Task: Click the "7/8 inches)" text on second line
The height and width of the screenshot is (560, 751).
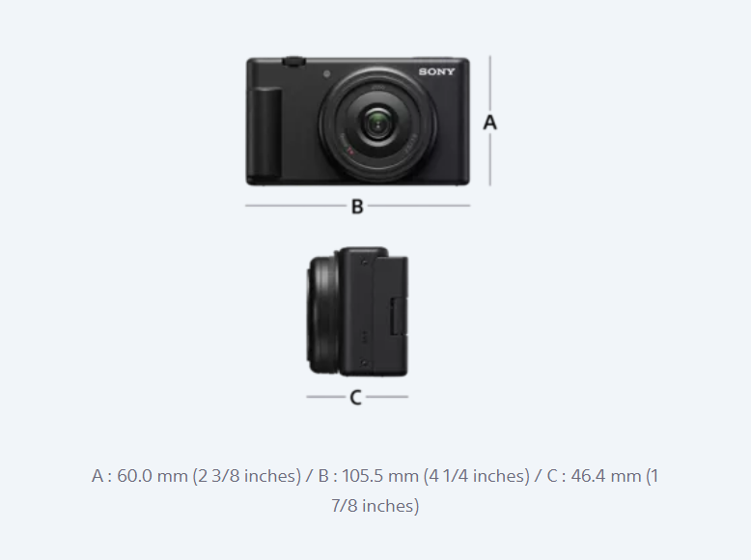Action: click(x=375, y=506)
